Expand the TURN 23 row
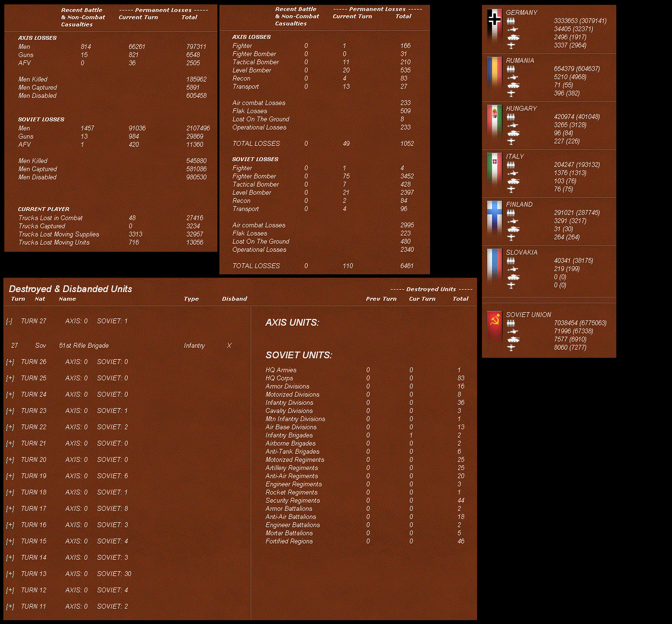This screenshot has width=672, height=624. [x=10, y=411]
